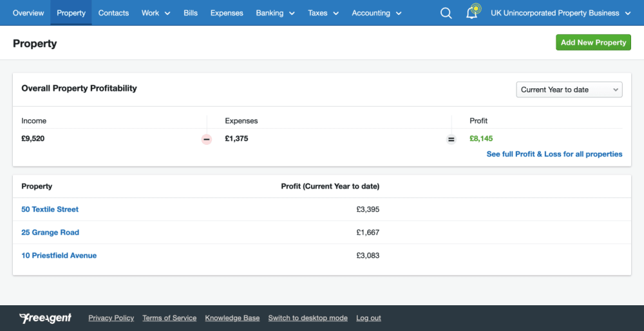
Task: Switch to the Contacts tab
Action: point(113,13)
